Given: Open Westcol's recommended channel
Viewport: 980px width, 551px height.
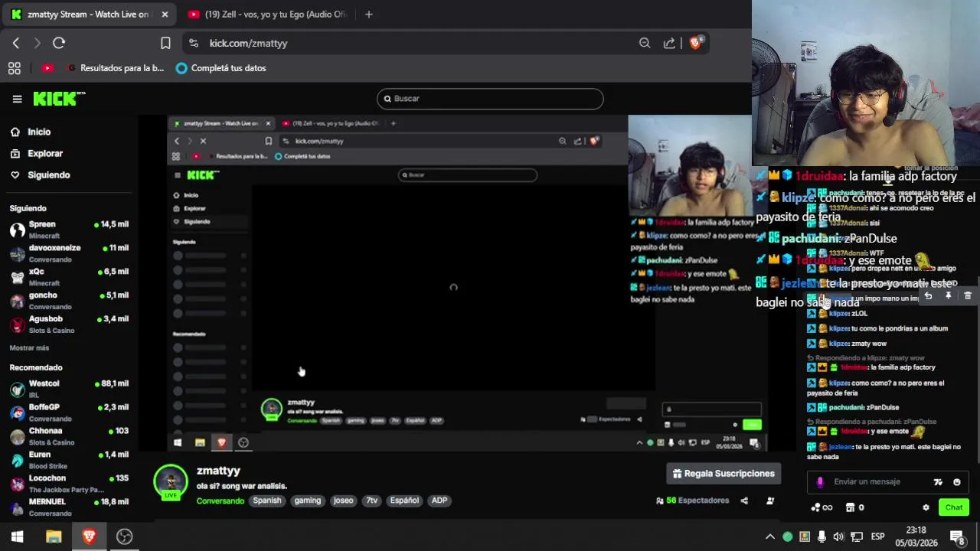Looking at the screenshot, I should (69, 389).
